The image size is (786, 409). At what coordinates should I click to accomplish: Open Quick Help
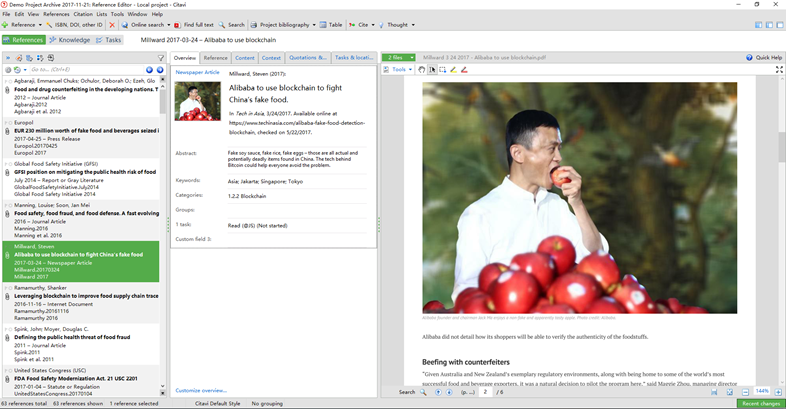pos(764,58)
